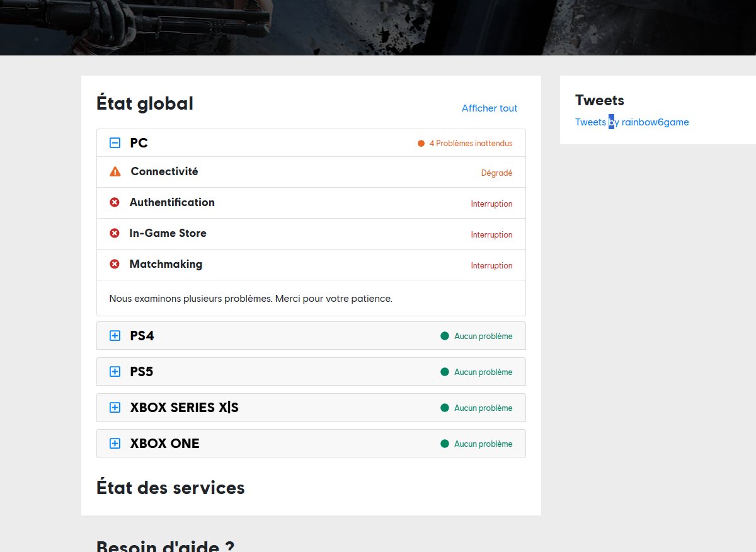Expand the XBOX SERIES X|S section

tap(114, 408)
